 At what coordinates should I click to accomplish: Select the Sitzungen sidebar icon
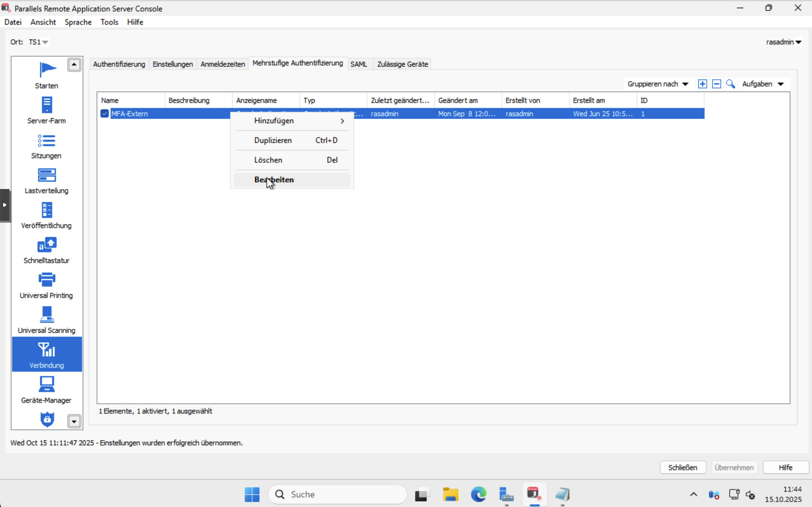click(x=46, y=145)
